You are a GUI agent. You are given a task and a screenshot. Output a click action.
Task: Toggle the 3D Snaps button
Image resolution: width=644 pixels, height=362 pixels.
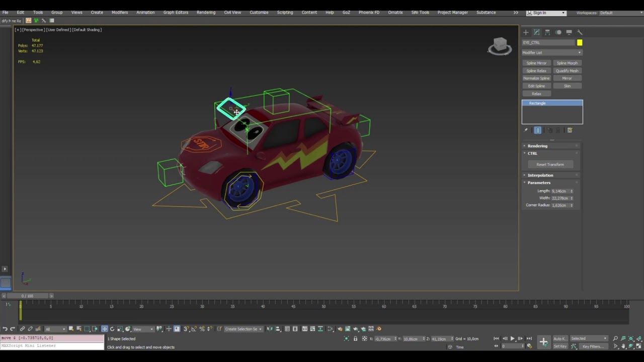(x=186, y=329)
